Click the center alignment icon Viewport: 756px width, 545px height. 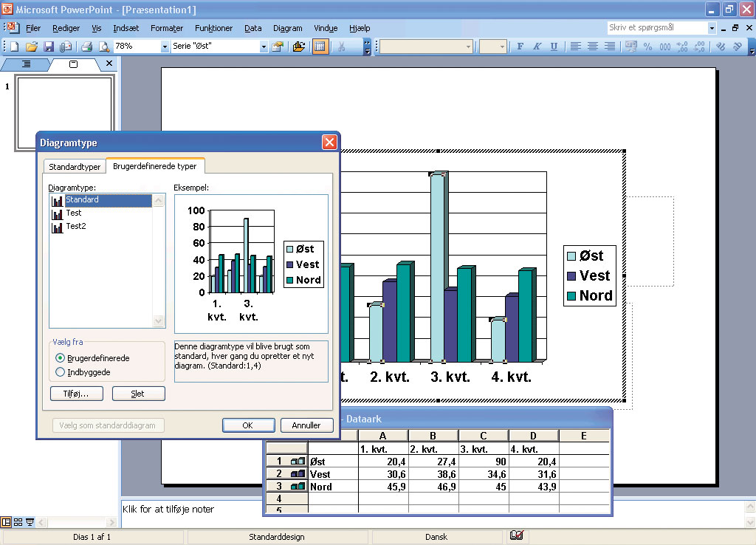click(592, 47)
